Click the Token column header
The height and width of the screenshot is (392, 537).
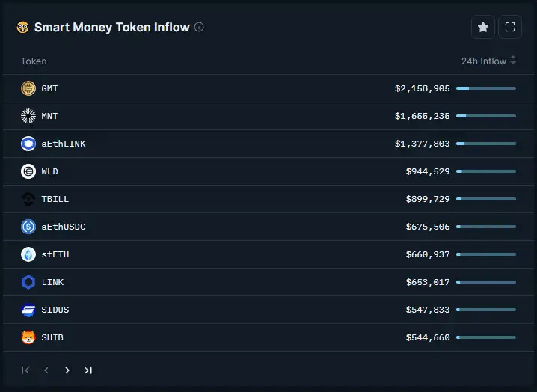point(34,61)
